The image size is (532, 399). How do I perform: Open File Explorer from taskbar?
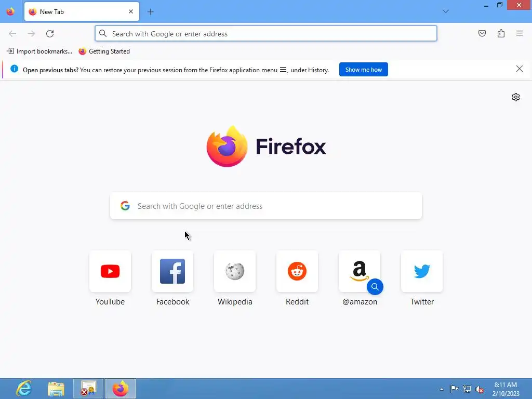pyautogui.click(x=56, y=389)
